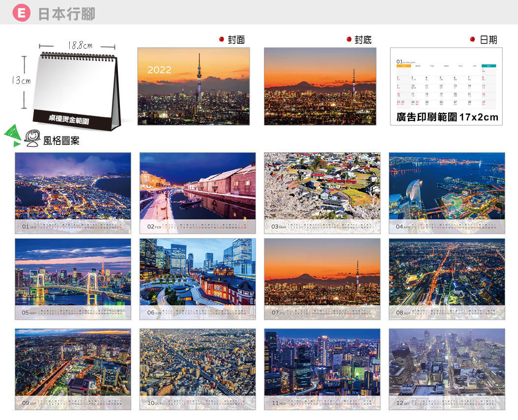The image size is (518, 420).
Task: Click the red dot beside 封面
Action: (221, 39)
